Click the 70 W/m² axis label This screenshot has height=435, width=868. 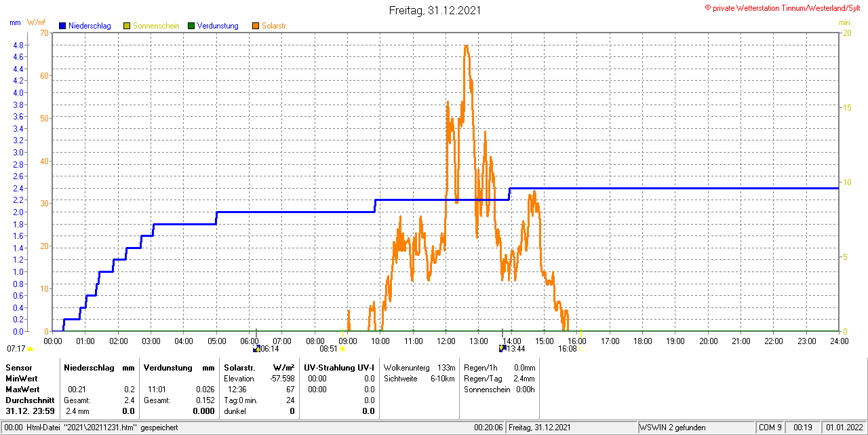[44, 33]
